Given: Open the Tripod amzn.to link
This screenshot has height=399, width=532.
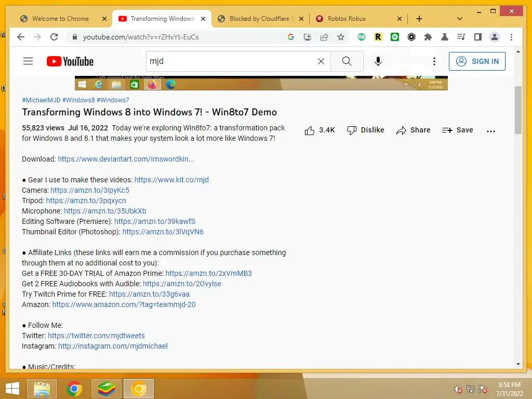Looking at the screenshot, I should point(86,201).
